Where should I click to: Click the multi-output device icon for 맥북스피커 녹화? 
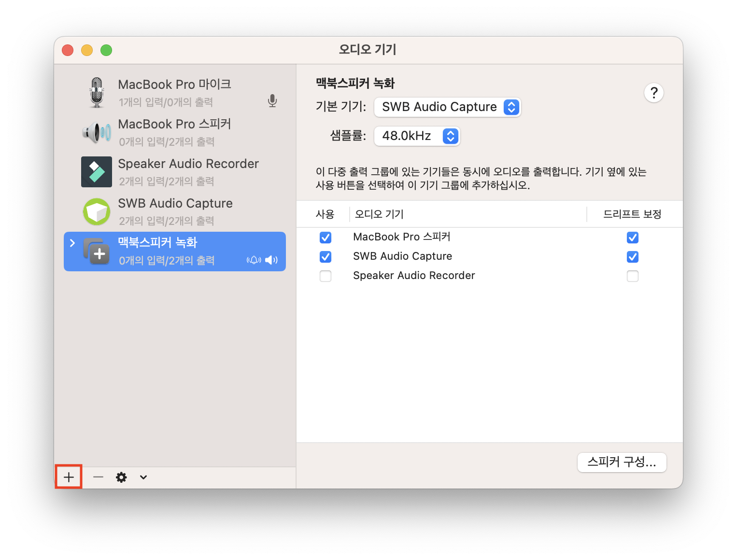pyautogui.click(x=97, y=251)
